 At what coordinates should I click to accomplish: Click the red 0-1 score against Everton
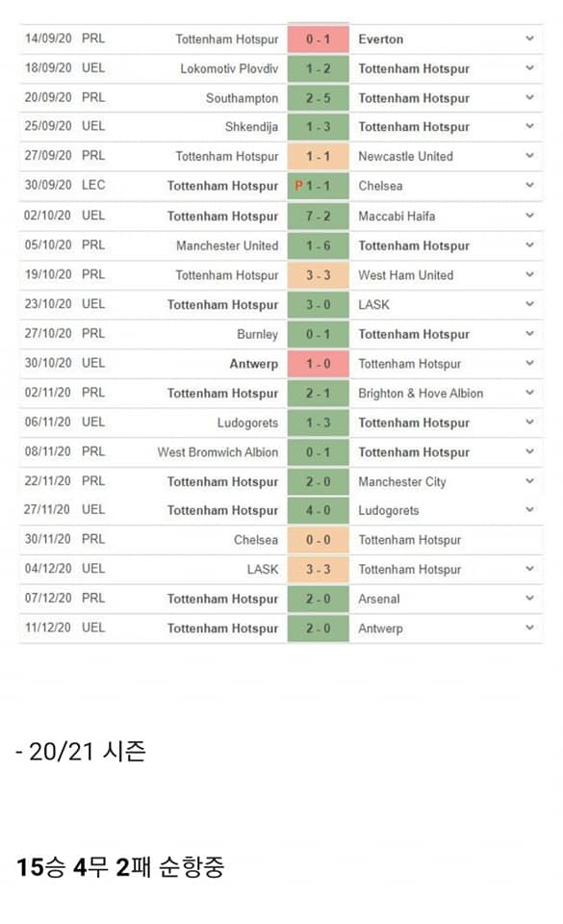tap(318, 39)
